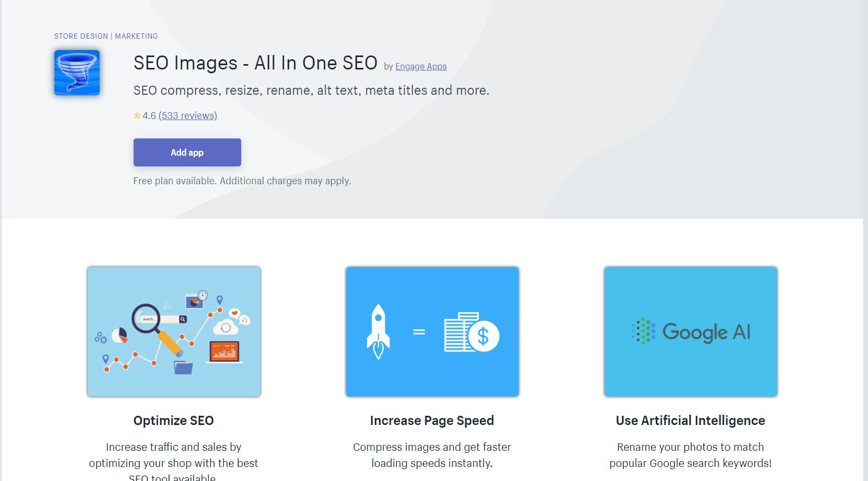Click the Use Artificial Intelligence heading
The height and width of the screenshot is (481, 868).
point(690,421)
